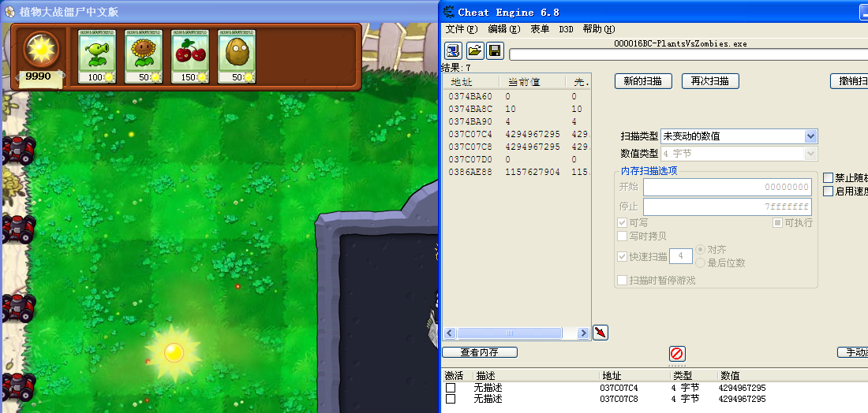Select result row 0374BA60
Viewport: 868px width, 413px height.
pyautogui.click(x=517, y=96)
